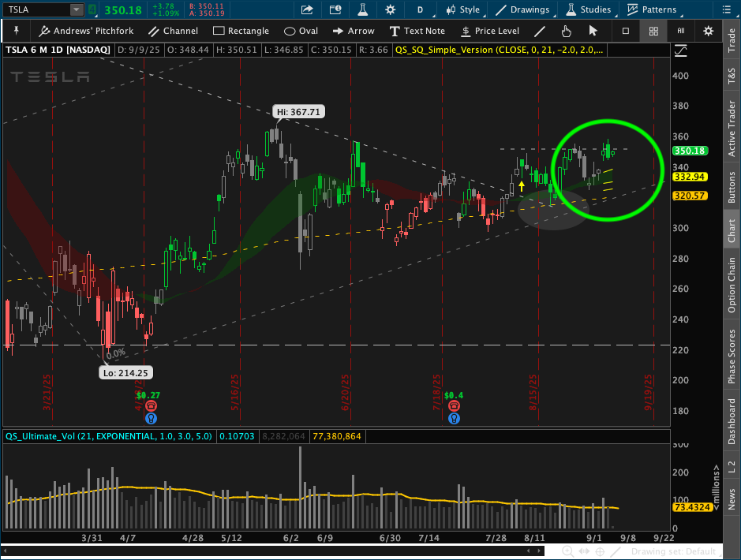Click the blue lightbulb icon below $0.4

[454, 418]
